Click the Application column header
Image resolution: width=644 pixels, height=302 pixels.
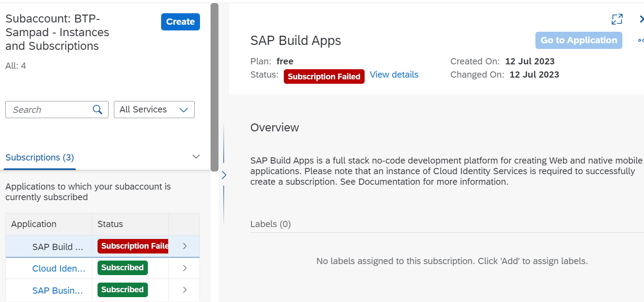coord(34,224)
